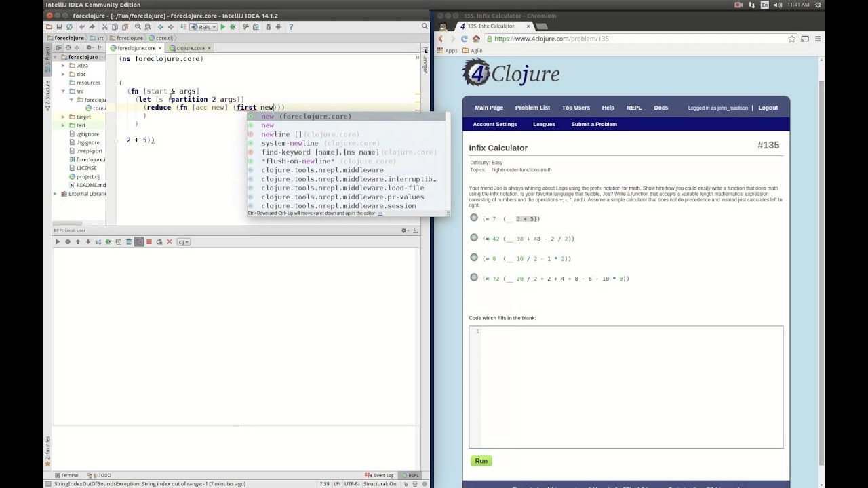Click the Replace magnifier icon
The image size is (868, 488).
pos(148,27)
